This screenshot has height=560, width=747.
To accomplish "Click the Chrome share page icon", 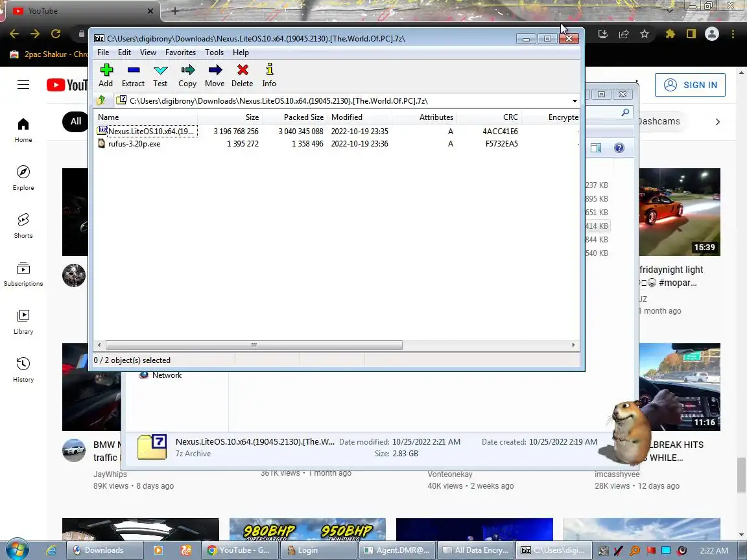I will [624, 34].
